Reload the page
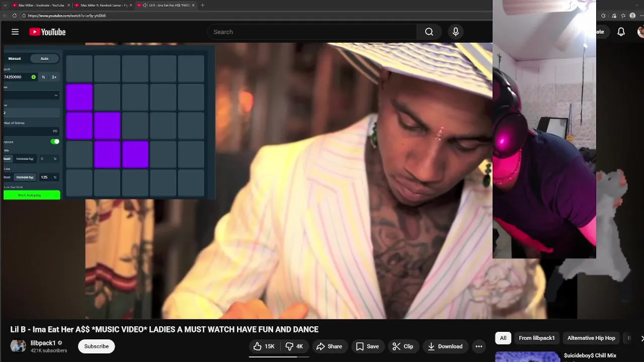 pyautogui.click(x=15, y=16)
